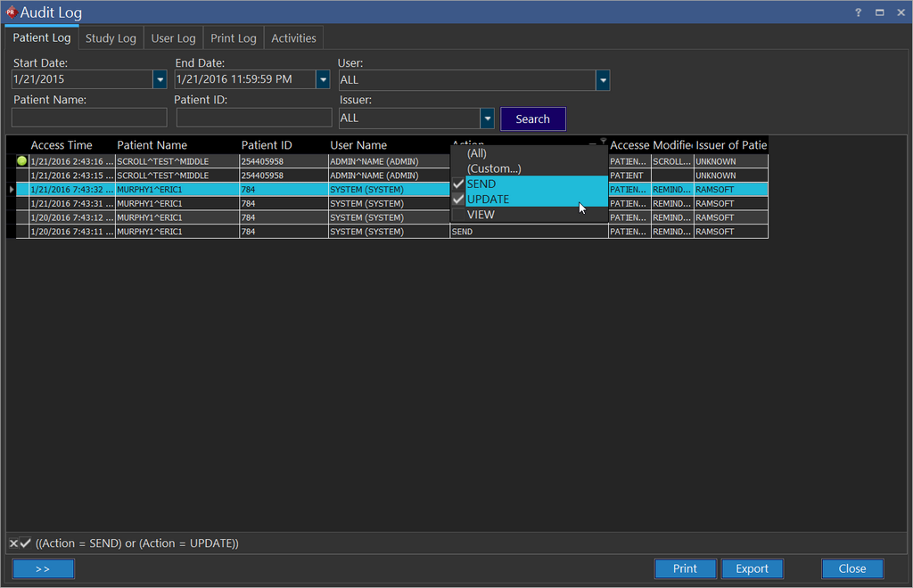
Task: Click the double-arrow expand button at bottom left
Action: (x=43, y=568)
